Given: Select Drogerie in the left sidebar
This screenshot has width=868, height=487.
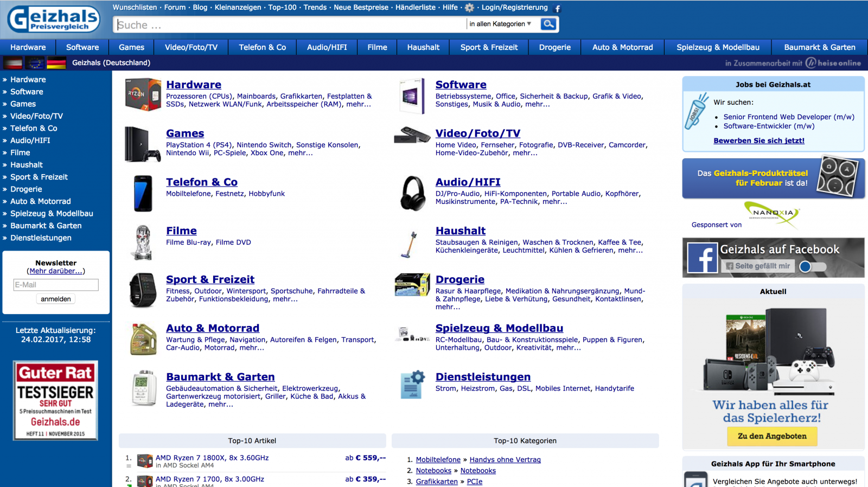Looking at the screenshot, I should (26, 189).
